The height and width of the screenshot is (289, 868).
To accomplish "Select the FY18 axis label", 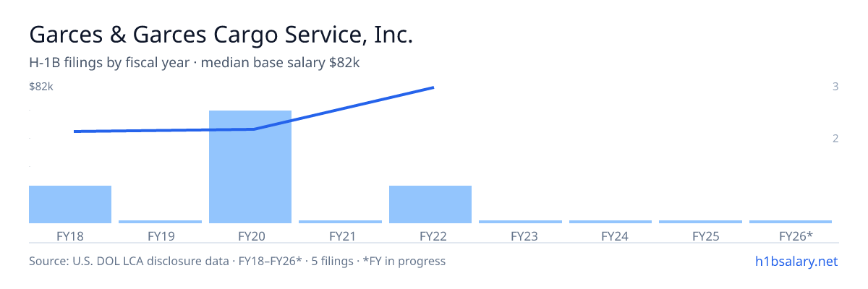I will click(x=70, y=236).
